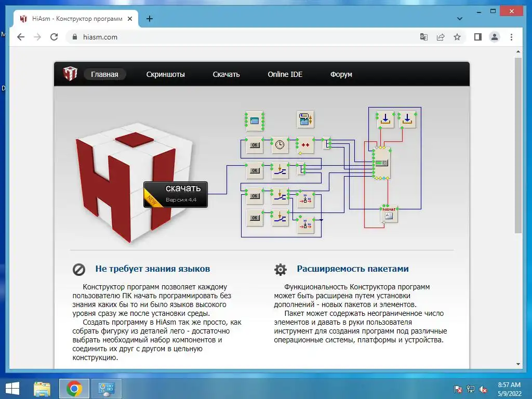Close the HiAsm browser tab
The width and height of the screenshot is (532, 399).
pyautogui.click(x=129, y=19)
